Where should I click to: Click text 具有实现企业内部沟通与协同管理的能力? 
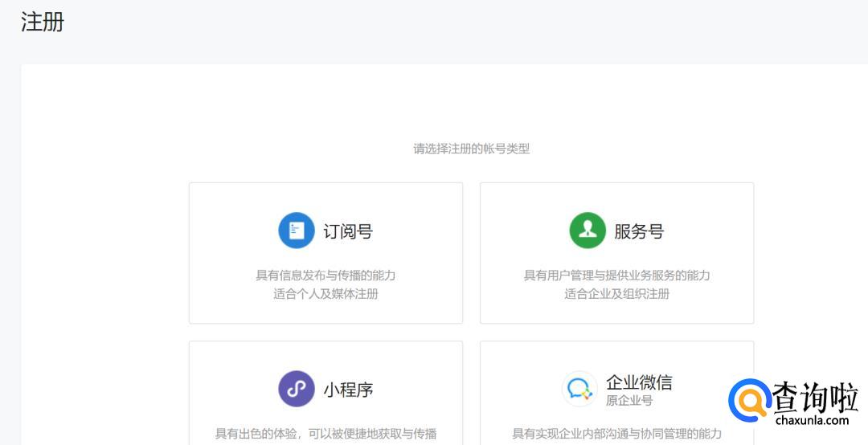point(616,434)
